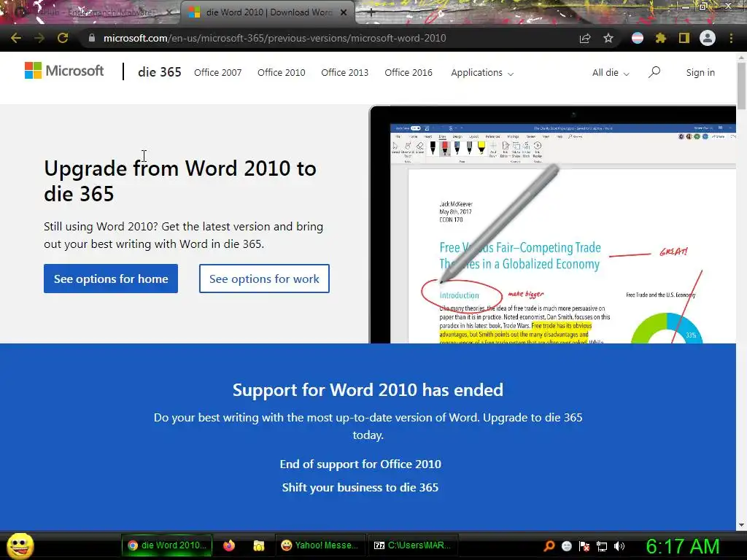The image size is (747, 560).
Task: Click the striped flag extension icon
Action: [x=638, y=38]
